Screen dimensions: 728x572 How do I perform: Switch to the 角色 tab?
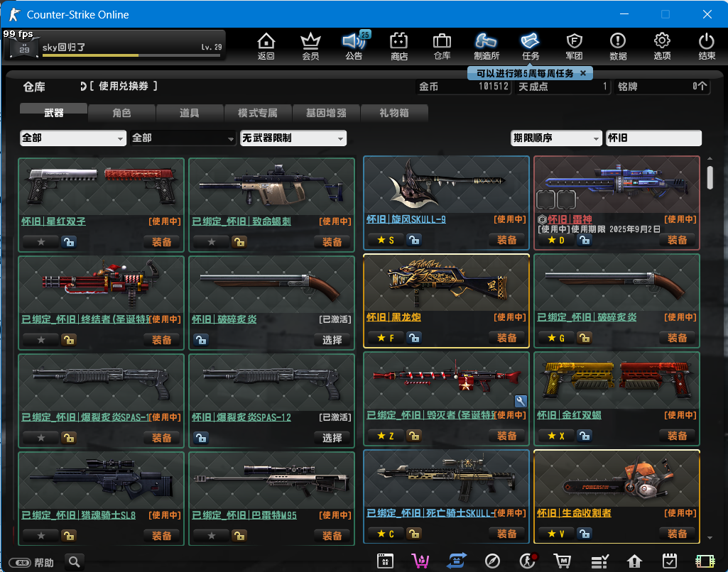[121, 113]
